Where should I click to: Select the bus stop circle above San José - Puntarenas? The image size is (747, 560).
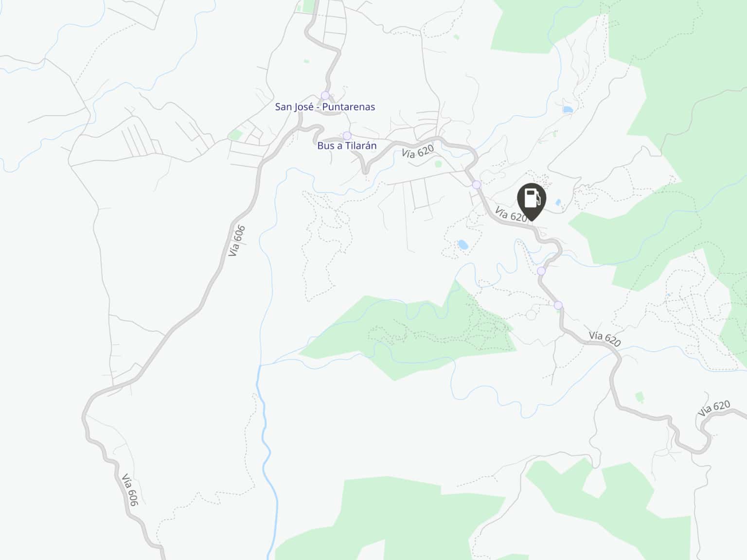tap(325, 95)
